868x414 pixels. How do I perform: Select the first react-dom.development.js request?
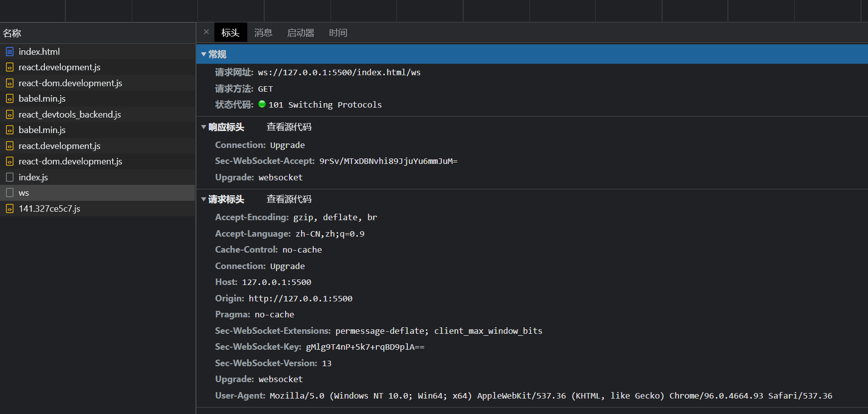click(70, 83)
